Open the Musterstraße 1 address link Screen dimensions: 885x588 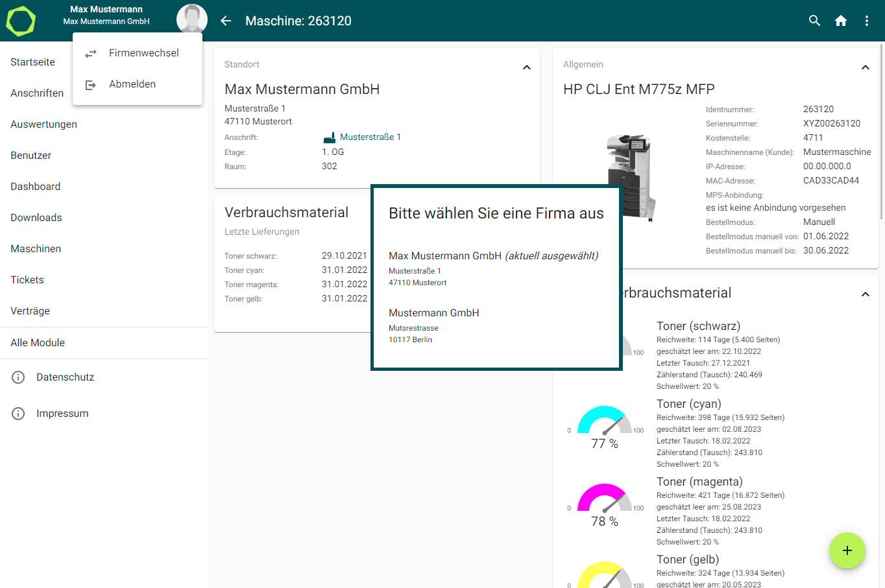(370, 137)
